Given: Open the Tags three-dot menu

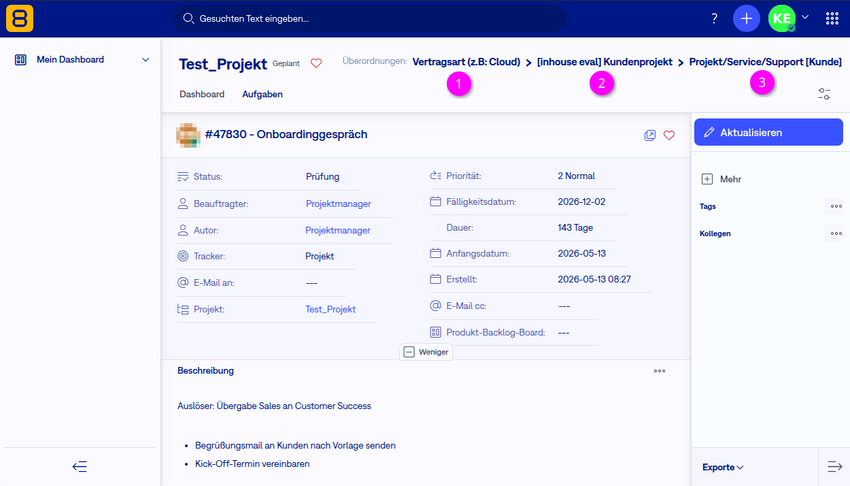Looking at the screenshot, I should (836, 206).
